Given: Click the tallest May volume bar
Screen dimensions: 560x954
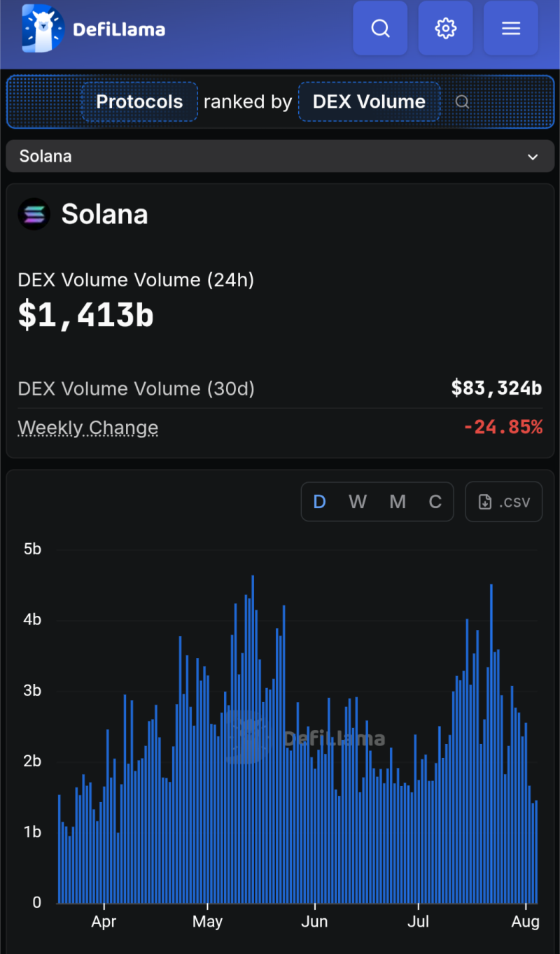Looking at the screenshot, I should [x=253, y=739].
